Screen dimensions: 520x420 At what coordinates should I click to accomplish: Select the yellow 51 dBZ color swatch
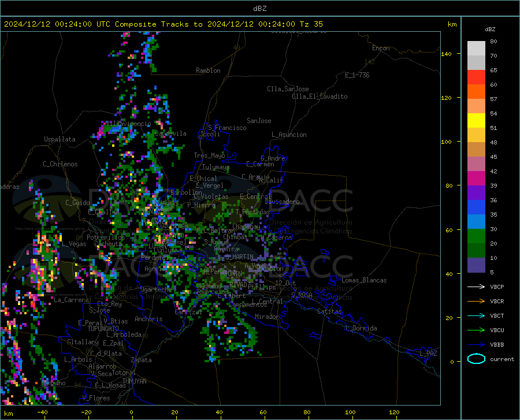pos(476,121)
